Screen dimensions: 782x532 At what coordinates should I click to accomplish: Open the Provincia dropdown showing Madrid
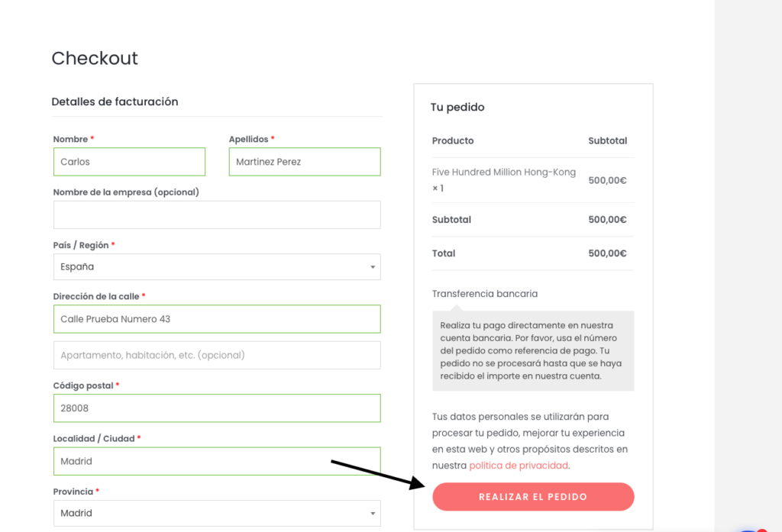tap(217, 513)
